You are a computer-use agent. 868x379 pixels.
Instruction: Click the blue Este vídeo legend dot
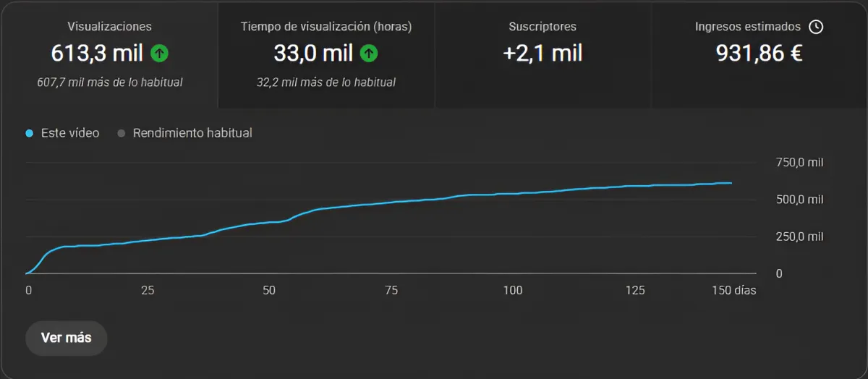(x=30, y=133)
